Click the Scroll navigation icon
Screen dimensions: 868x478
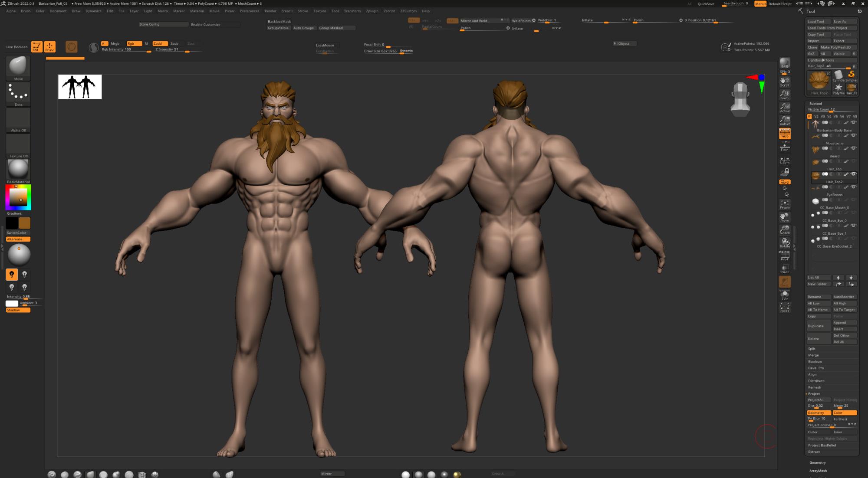click(785, 82)
